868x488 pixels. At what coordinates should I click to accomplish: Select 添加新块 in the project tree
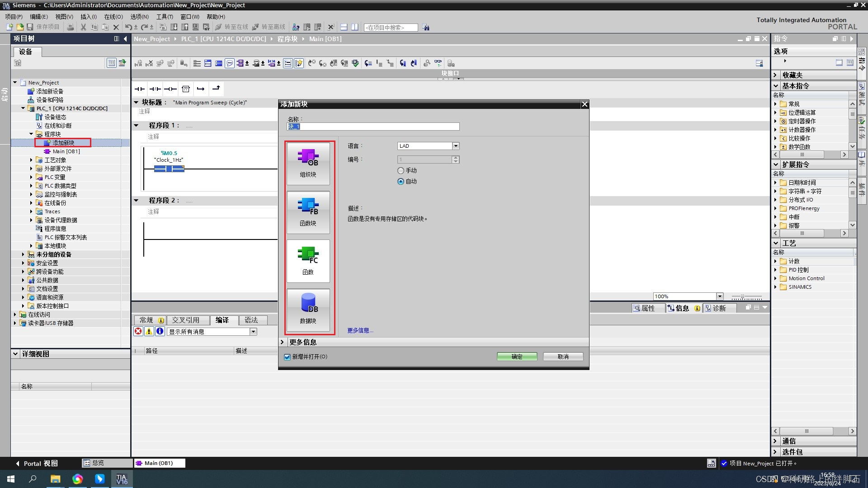[63, 143]
